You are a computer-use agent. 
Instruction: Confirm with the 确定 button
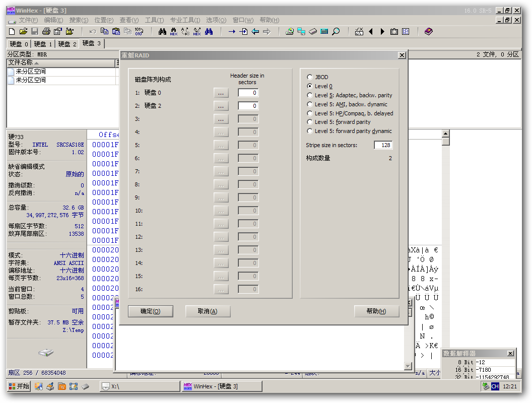(150, 311)
